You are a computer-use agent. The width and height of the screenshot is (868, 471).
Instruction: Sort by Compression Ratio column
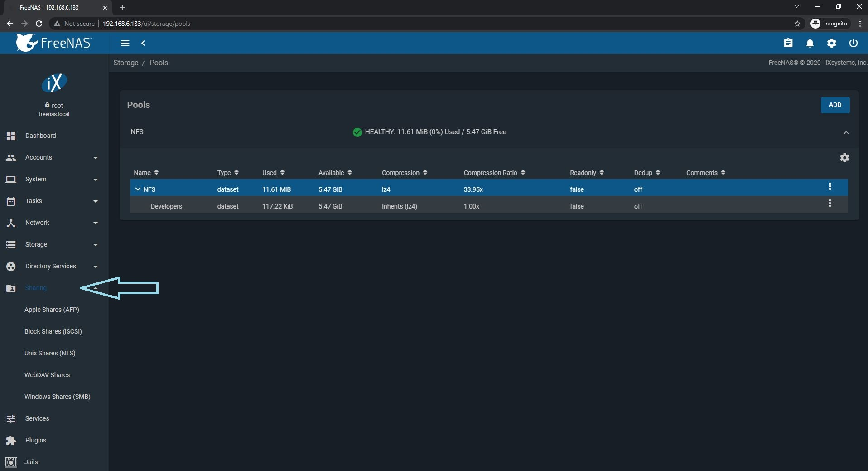point(494,173)
